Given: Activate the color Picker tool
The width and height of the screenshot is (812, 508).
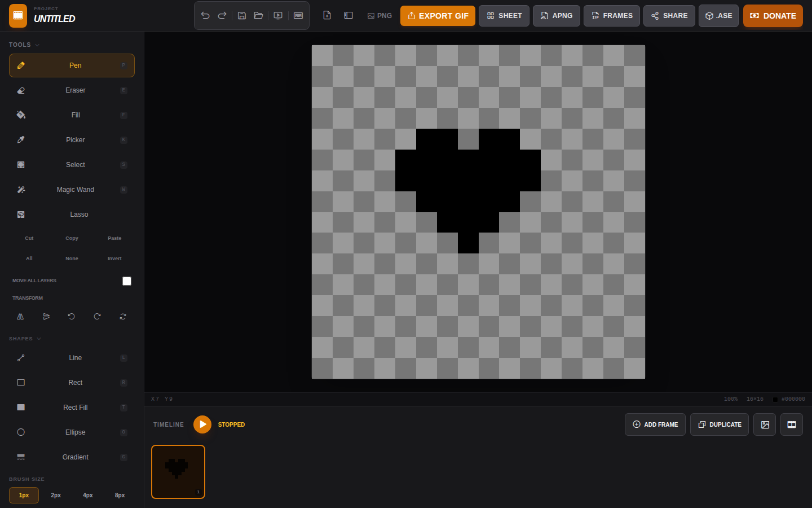Looking at the screenshot, I should [x=72, y=140].
